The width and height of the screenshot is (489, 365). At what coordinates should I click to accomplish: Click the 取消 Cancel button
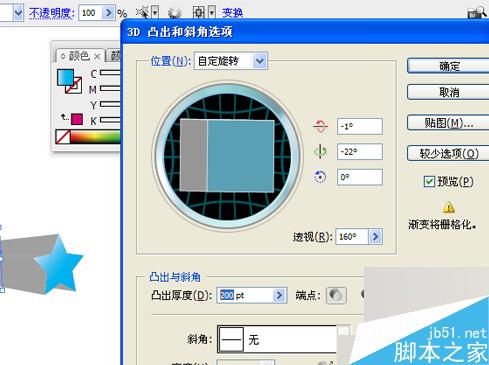449,92
